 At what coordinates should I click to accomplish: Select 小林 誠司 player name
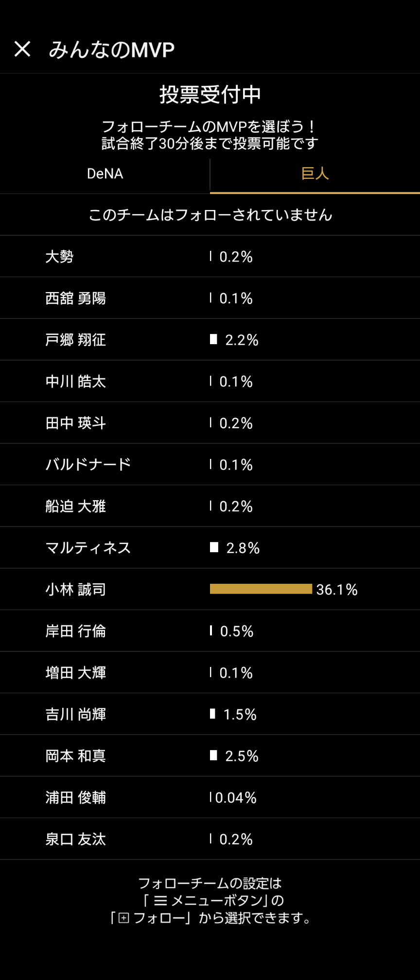pyautogui.click(x=76, y=590)
